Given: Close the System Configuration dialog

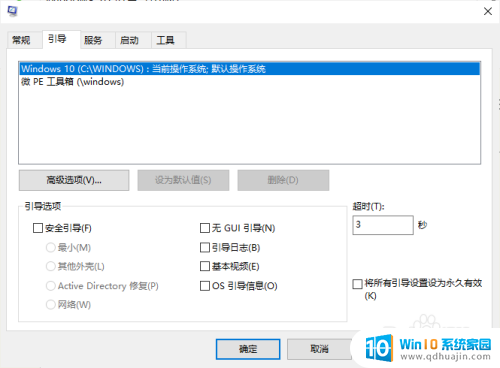Looking at the screenshot, I should pyautogui.click(x=488, y=11).
